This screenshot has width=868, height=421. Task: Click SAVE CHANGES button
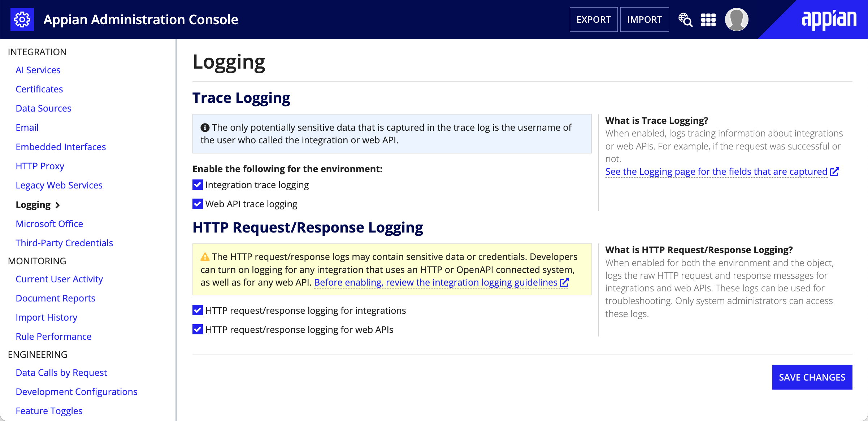pos(812,377)
